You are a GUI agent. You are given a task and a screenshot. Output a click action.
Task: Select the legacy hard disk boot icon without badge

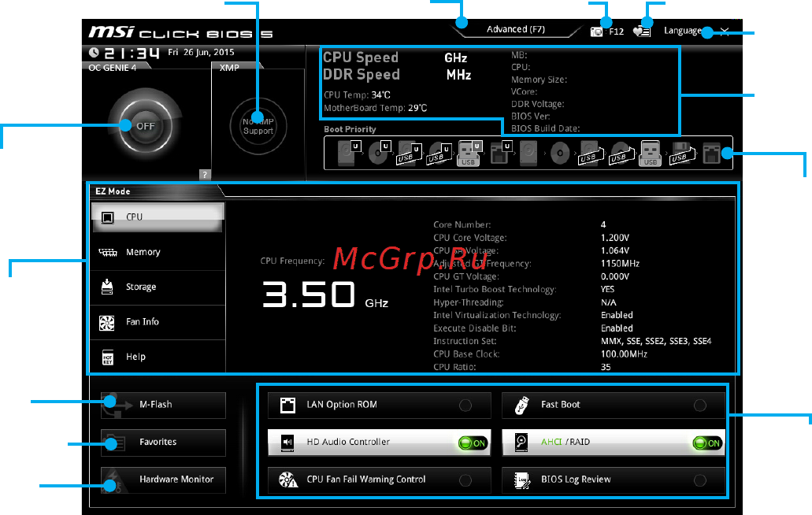528,154
